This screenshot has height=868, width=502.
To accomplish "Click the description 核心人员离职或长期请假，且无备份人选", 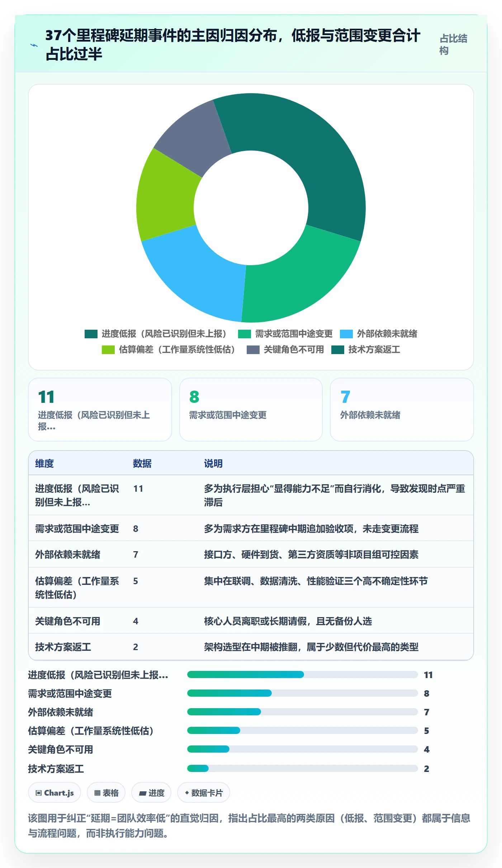I will [x=288, y=621].
